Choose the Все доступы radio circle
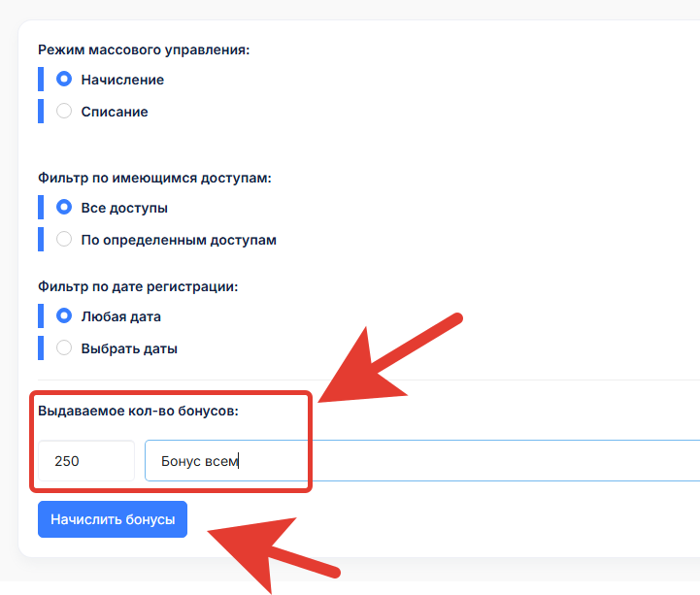 click(64, 207)
